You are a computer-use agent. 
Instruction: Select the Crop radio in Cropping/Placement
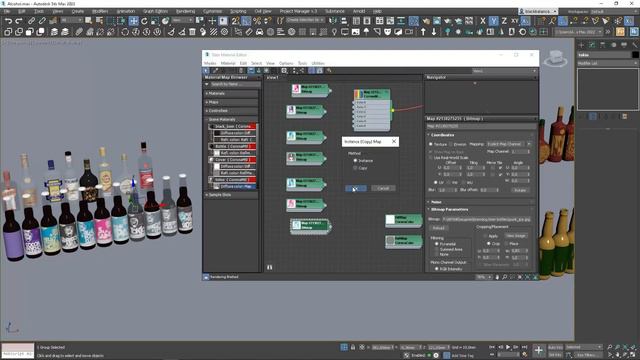tap(489, 244)
